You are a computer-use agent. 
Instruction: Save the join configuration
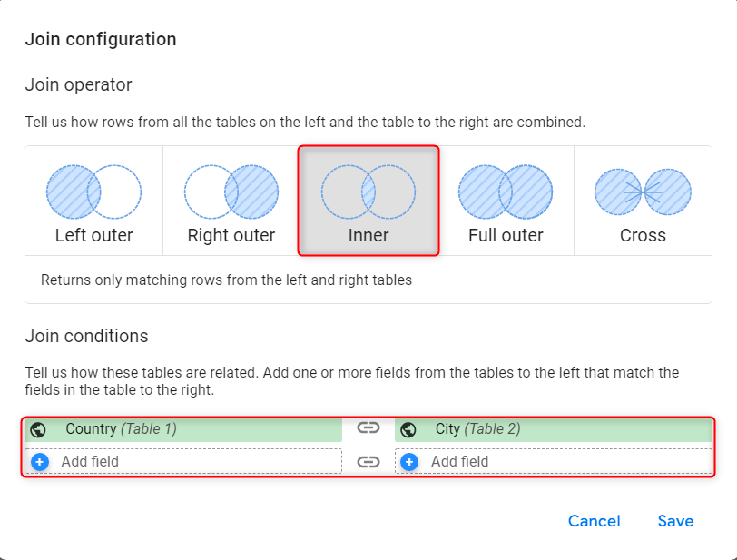coord(675,521)
